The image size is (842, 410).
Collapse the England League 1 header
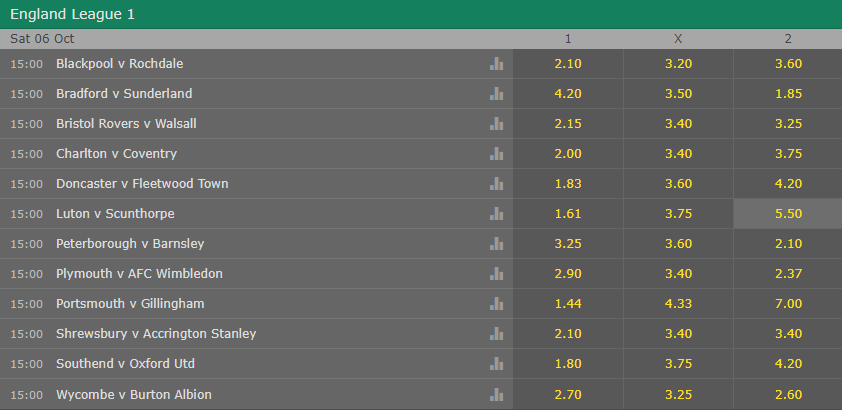[421, 14]
